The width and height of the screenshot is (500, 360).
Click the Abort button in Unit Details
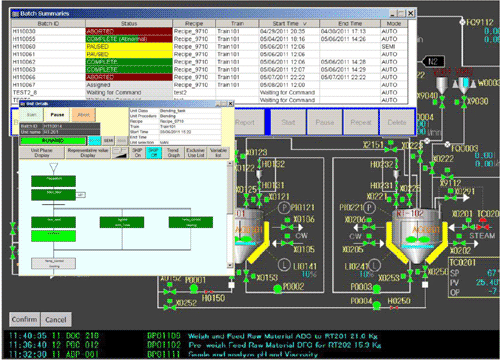(x=83, y=115)
